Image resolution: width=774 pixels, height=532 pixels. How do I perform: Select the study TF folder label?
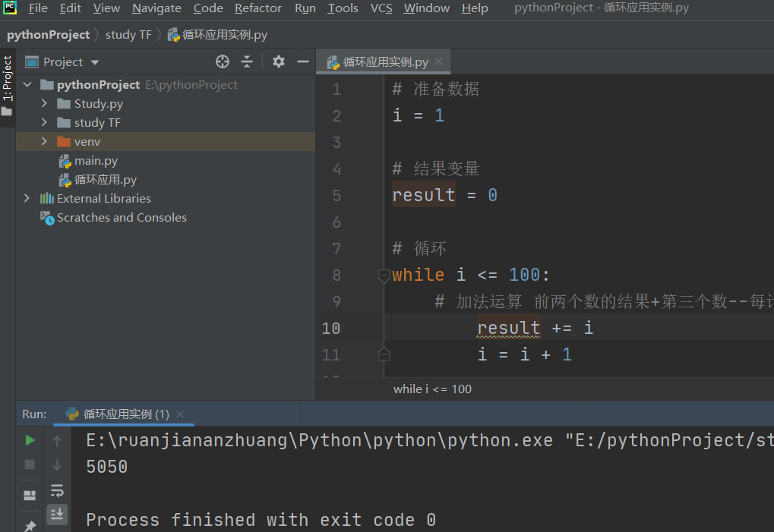click(97, 122)
